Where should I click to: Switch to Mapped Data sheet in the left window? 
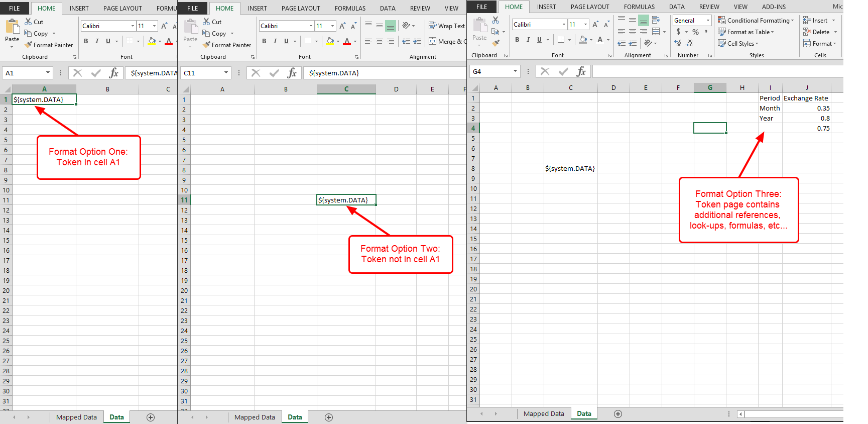76,417
